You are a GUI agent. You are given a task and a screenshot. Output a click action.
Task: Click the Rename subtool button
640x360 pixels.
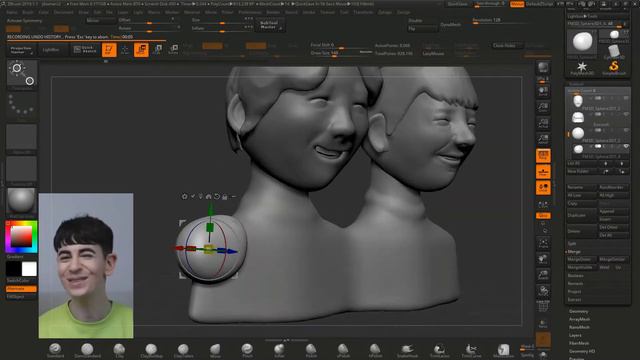(582, 187)
